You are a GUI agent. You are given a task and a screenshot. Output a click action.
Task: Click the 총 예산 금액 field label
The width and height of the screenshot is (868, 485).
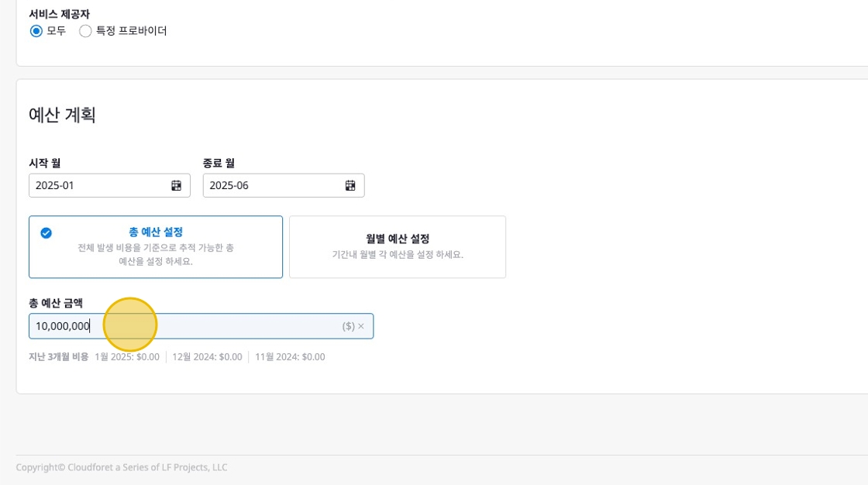[x=55, y=303]
